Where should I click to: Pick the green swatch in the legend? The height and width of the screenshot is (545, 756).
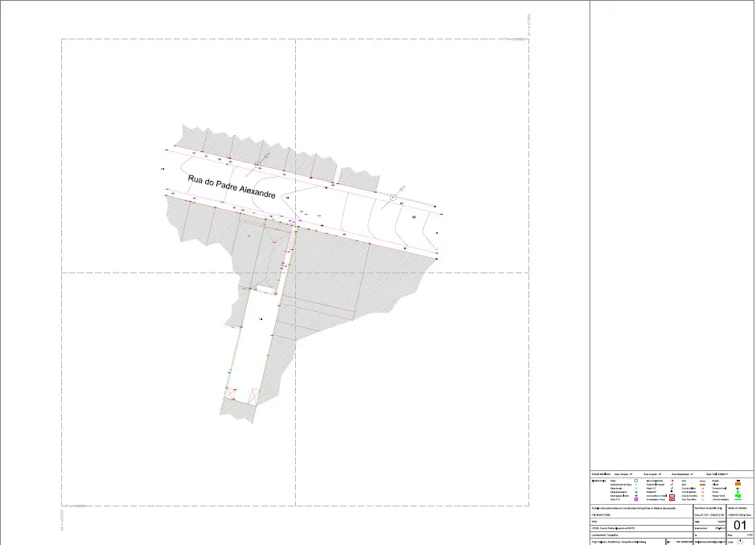(x=738, y=496)
